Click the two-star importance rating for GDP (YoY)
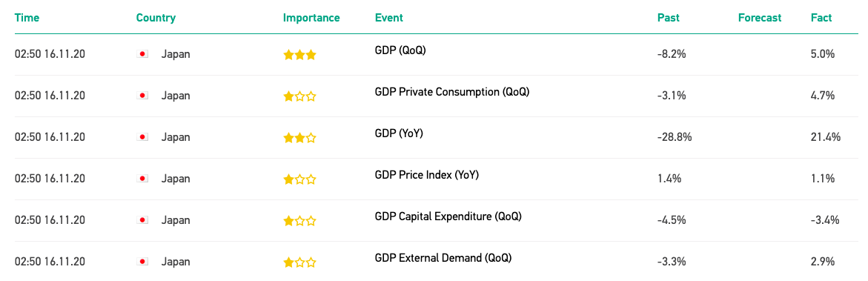This screenshot has width=868, height=281. coord(299,137)
